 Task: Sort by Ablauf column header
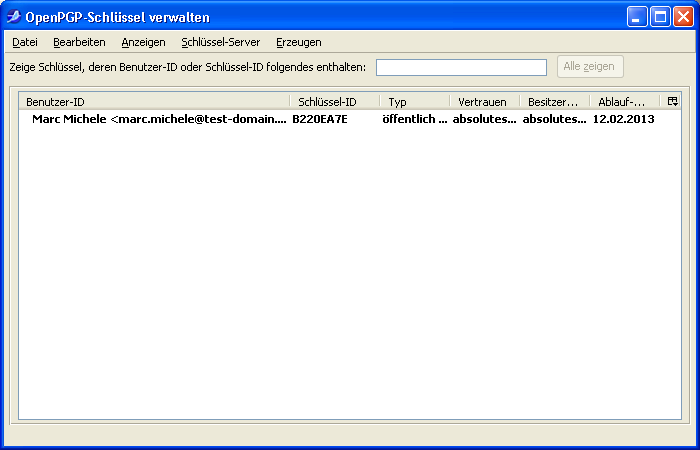point(625,102)
